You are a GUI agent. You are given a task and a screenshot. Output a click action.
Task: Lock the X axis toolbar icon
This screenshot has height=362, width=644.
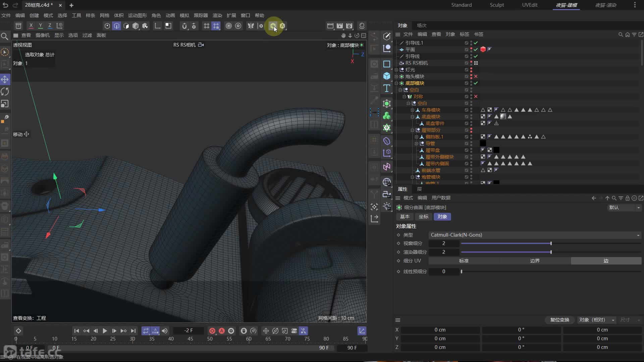(31, 26)
